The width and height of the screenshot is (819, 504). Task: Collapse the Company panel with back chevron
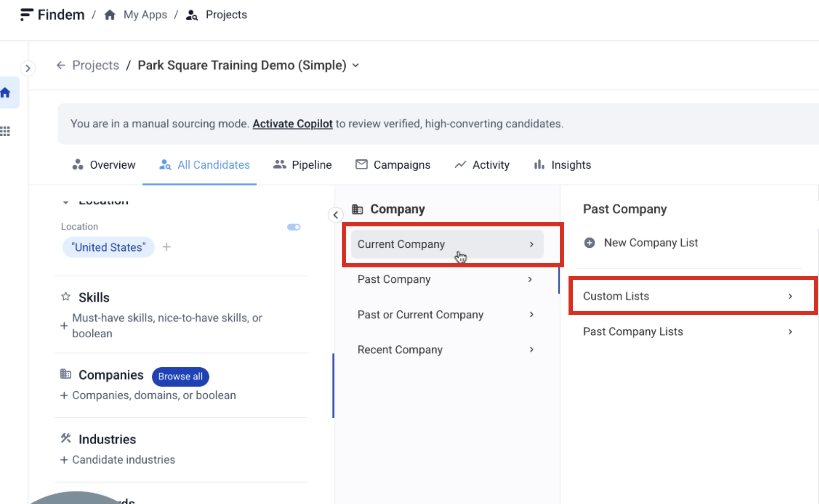pos(336,215)
